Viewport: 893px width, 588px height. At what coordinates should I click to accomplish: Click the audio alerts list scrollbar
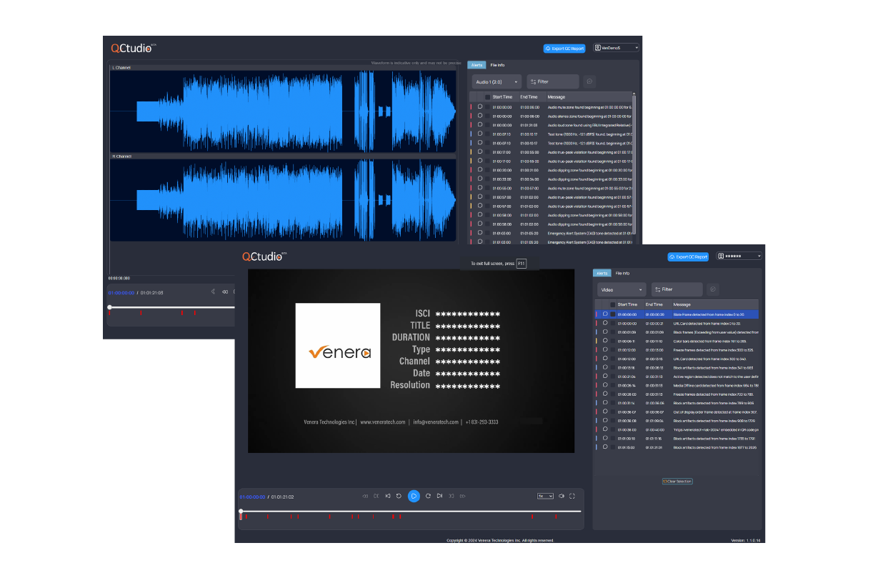tap(634, 164)
